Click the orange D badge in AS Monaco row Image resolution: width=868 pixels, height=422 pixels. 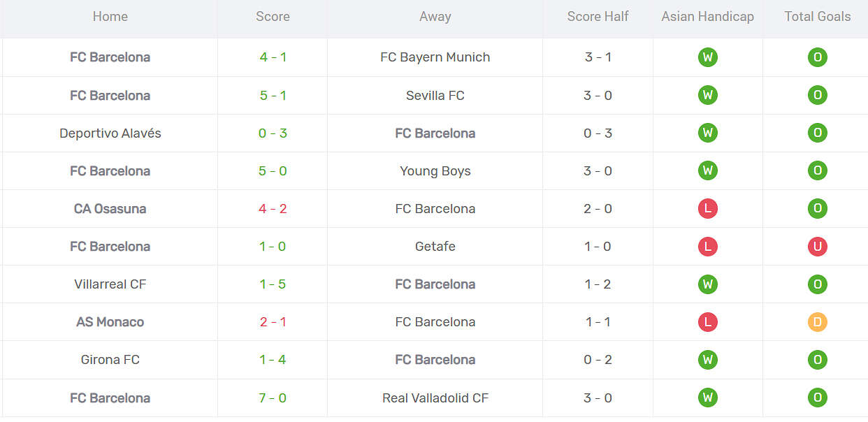pyautogui.click(x=817, y=322)
